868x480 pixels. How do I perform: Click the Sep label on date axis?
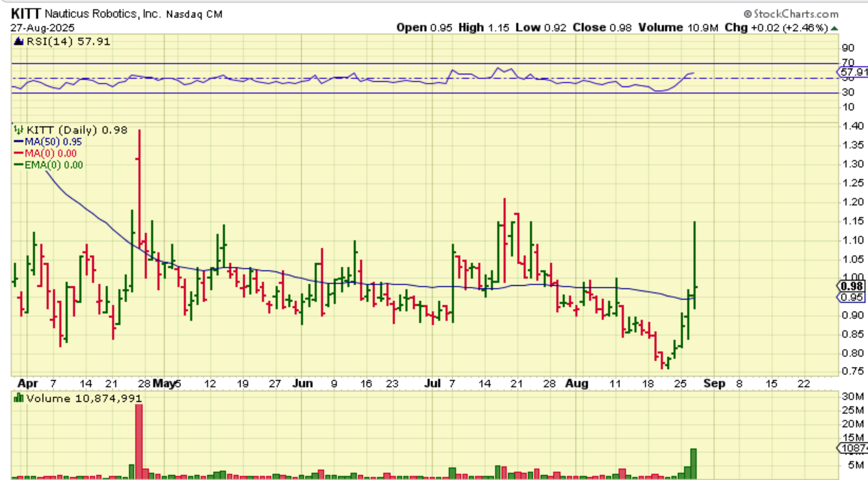coord(714,384)
